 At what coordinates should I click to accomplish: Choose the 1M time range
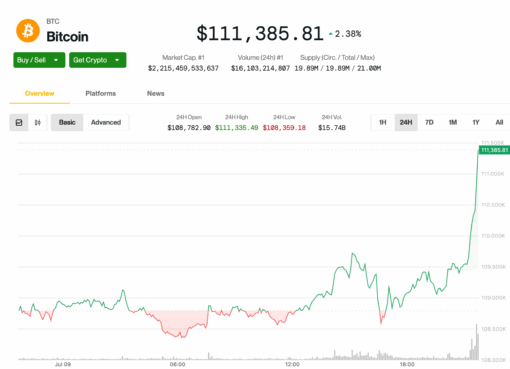coord(453,122)
